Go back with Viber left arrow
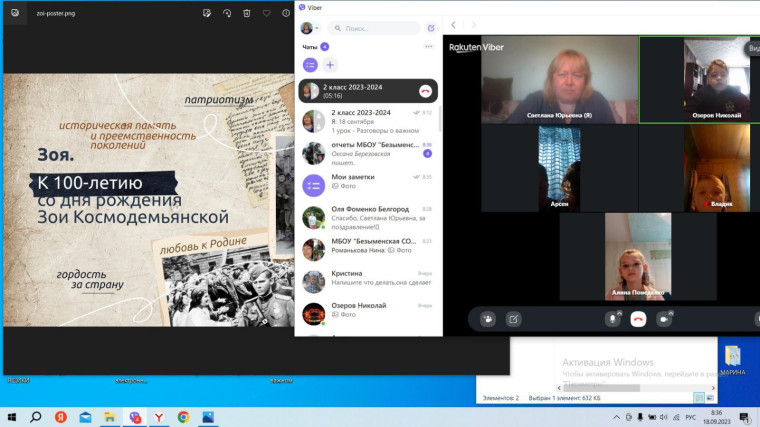The height and width of the screenshot is (427, 760). [x=453, y=25]
